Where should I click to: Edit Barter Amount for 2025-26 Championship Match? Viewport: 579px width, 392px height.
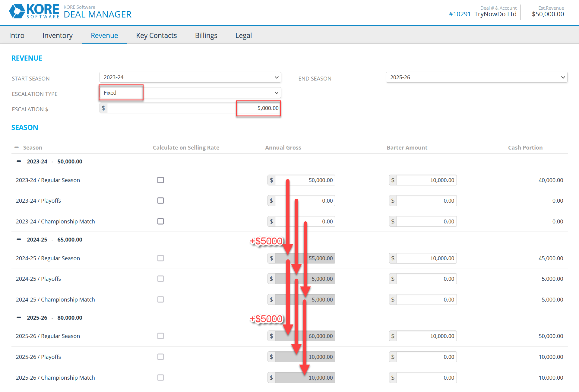(x=427, y=378)
